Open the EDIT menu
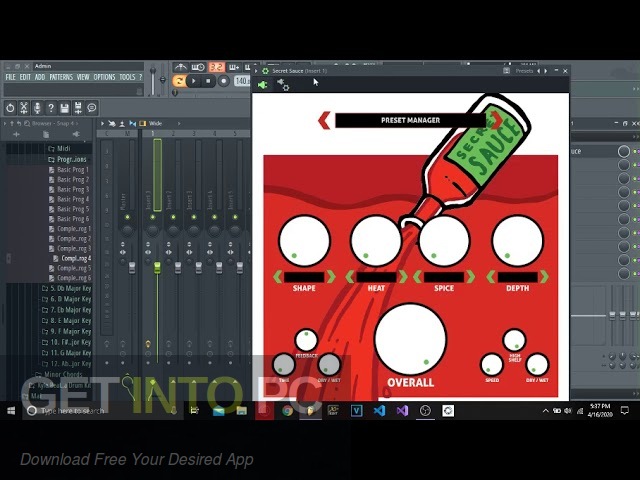The height and width of the screenshot is (480, 640). pos(25,77)
